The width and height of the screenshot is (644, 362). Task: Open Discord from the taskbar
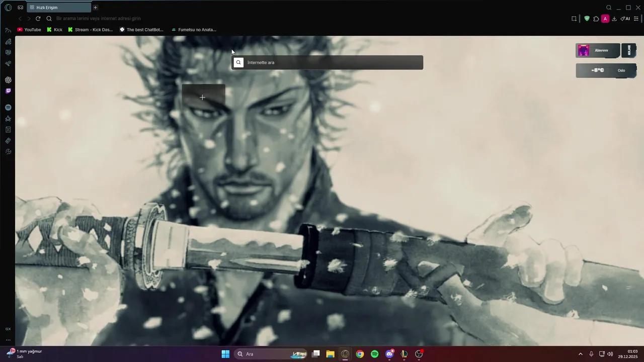click(x=389, y=354)
